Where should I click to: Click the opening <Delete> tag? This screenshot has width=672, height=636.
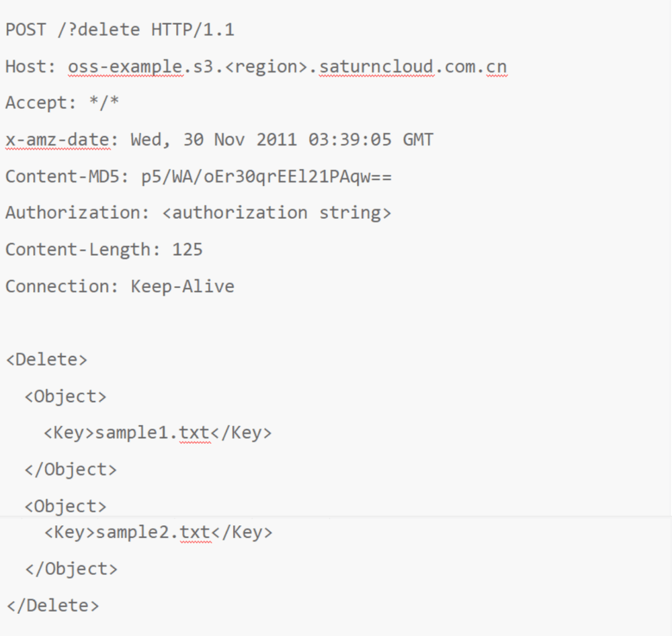47,360
